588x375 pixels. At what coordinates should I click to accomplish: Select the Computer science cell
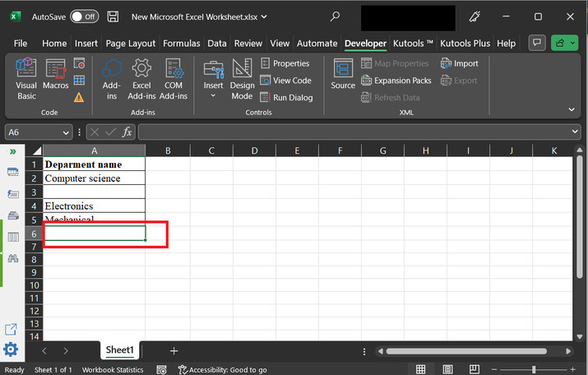pyautogui.click(x=94, y=178)
